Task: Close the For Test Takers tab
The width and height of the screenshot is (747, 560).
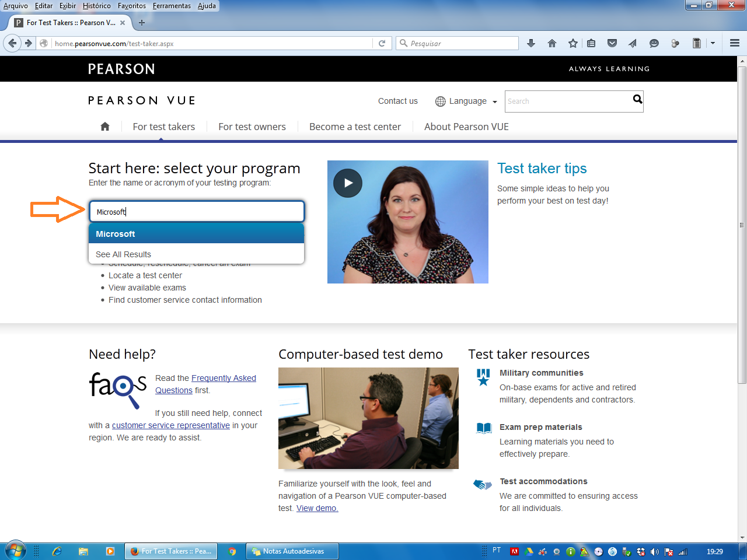Action: pos(123,23)
